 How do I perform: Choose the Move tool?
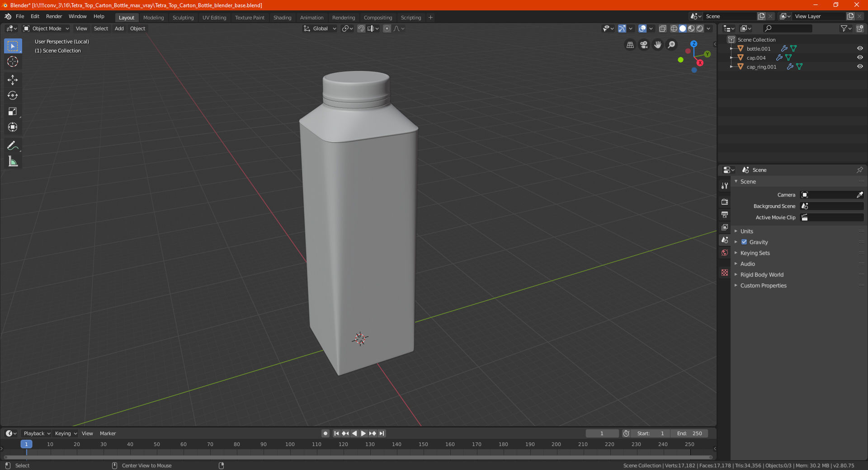tap(13, 80)
